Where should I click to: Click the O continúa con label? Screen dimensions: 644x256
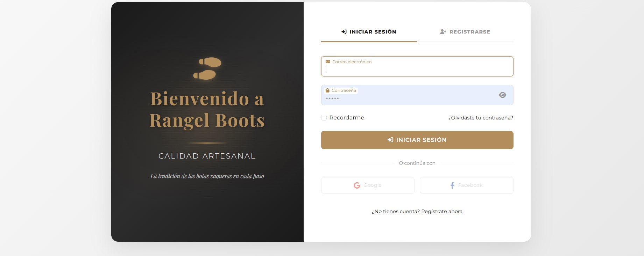(417, 163)
